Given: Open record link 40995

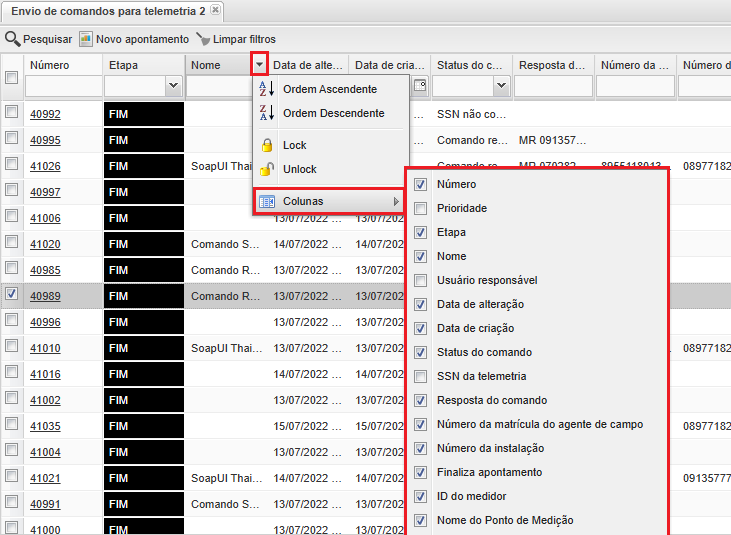Looking at the screenshot, I should tap(45, 140).
